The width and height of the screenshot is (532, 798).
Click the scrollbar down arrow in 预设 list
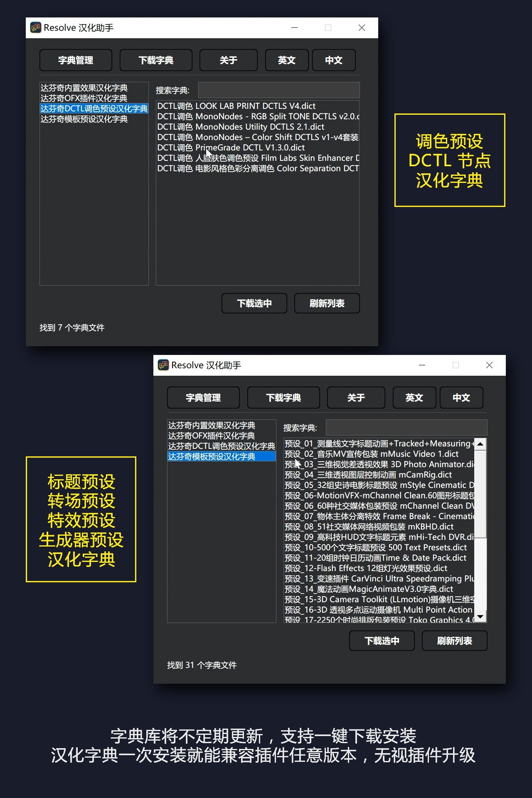pyautogui.click(x=480, y=616)
